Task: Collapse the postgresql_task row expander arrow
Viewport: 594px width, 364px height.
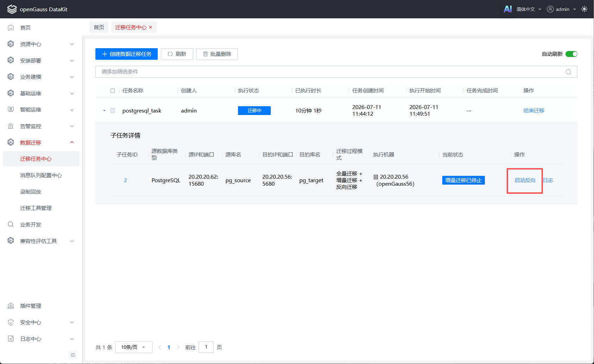Action: (x=104, y=110)
